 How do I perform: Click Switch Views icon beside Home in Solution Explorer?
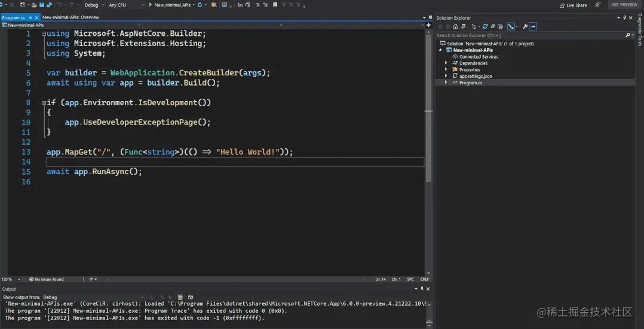pyautogui.click(x=464, y=26)
